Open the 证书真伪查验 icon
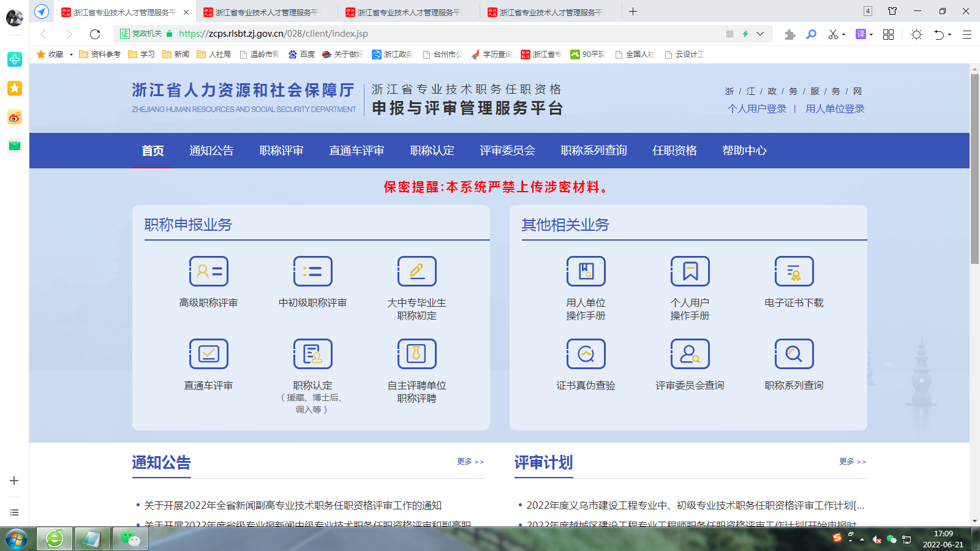This screenshot has height=551, width=980. [x=586, y=354]
